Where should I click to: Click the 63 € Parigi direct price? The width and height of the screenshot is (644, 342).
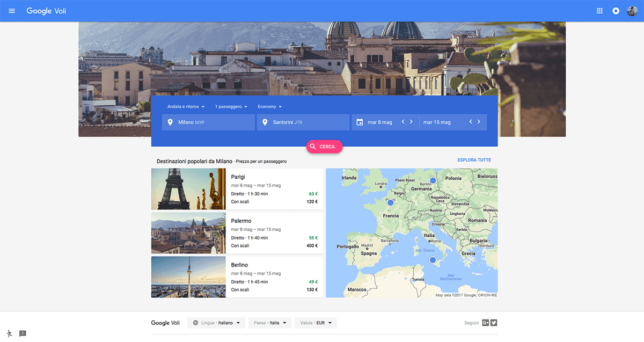pos(313,194)
